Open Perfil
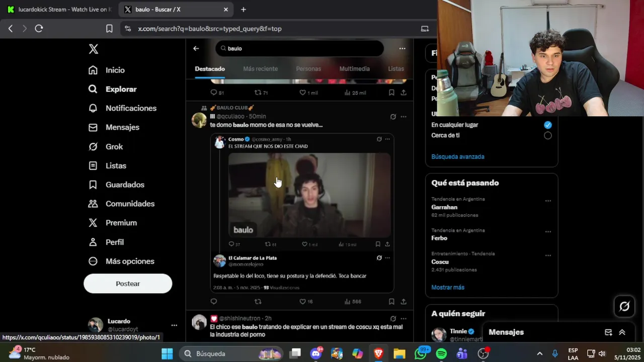 coord(106,242)
